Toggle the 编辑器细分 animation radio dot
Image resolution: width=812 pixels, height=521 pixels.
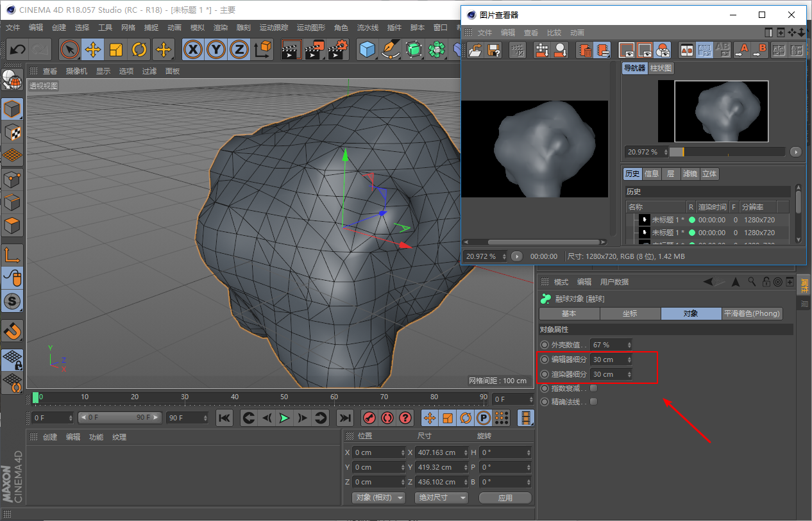pos(545,360)
